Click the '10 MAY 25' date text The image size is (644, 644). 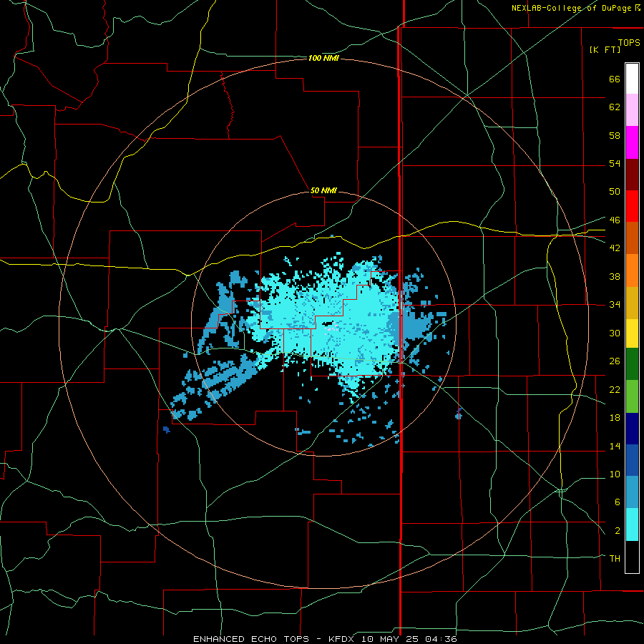pyautogui.click(x=391, y=639)
